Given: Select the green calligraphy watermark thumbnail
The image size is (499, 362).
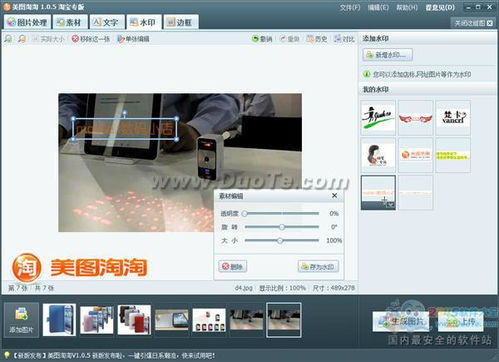Looking at the screenshot, I should 378,117.
